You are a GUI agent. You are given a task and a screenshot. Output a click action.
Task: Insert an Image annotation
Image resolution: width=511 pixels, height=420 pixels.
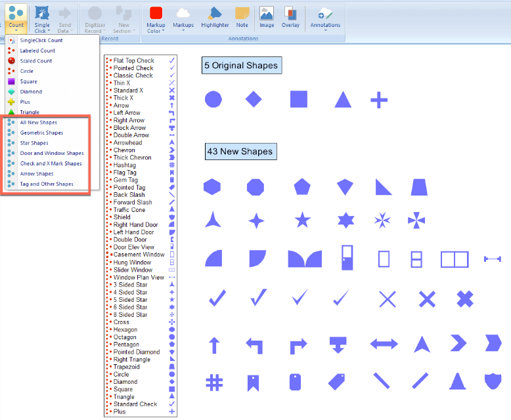(x=267, y=17)
